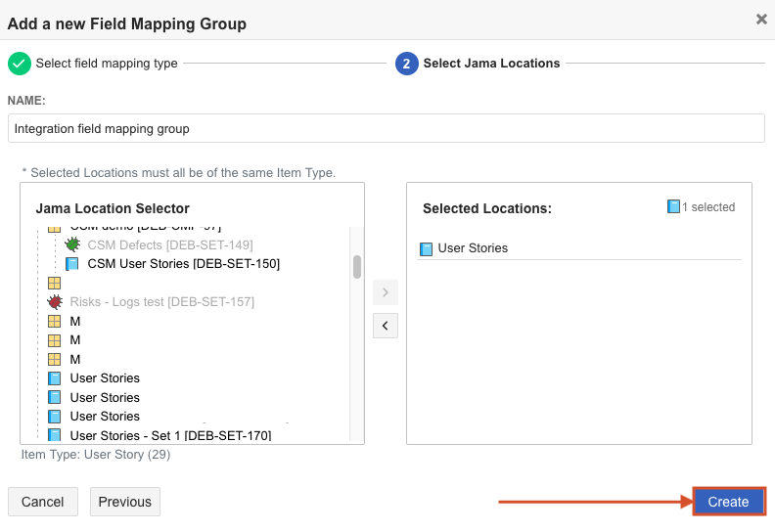Viewport: 775px width, 532px height.
Task: Select the 'Select Jama Locations' step label
Action: pyautogui.click(x=491, y=64)
